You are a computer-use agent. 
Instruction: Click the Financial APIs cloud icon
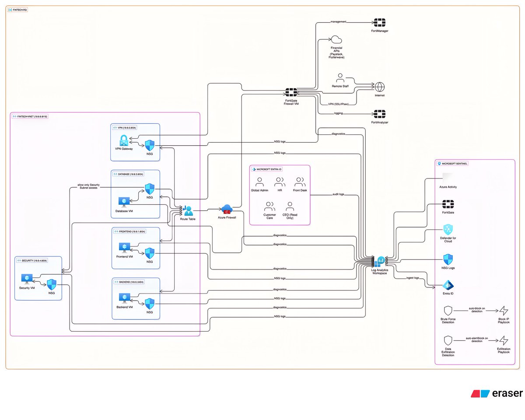tap(336, 40)
